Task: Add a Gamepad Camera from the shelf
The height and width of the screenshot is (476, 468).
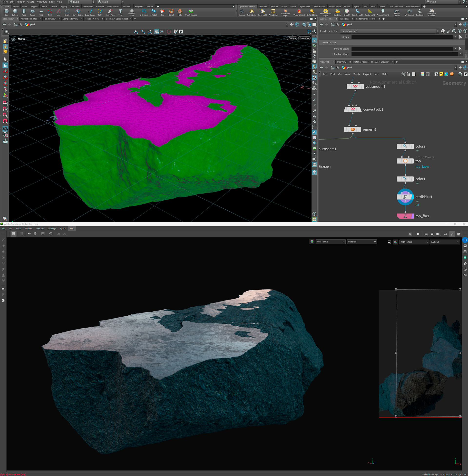Action: [x=431, y=12]
